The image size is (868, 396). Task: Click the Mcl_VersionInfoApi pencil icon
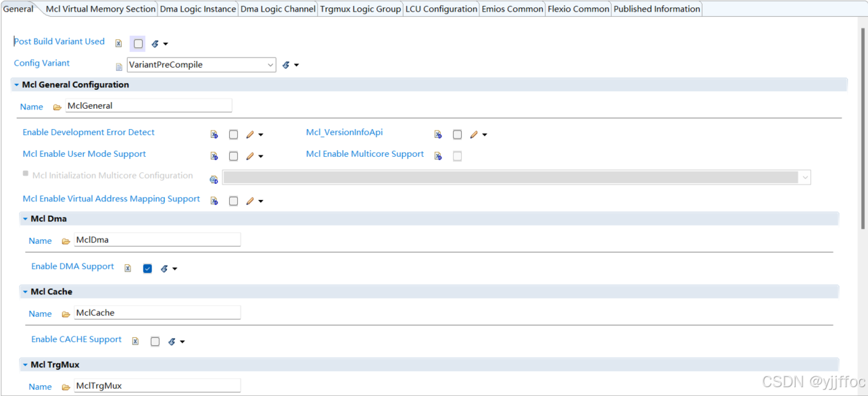click(474, 135)
